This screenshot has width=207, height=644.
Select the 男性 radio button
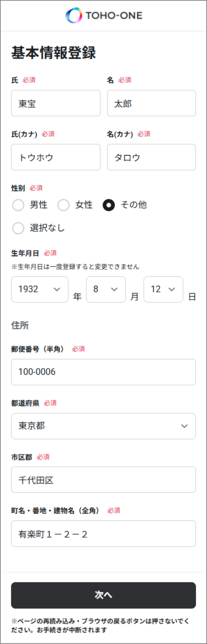(18, 205)
